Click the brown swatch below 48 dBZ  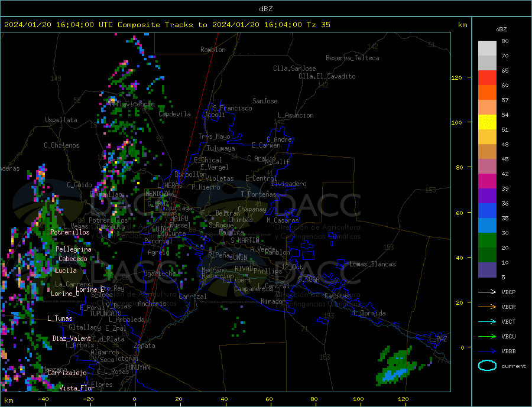(487, 152)
